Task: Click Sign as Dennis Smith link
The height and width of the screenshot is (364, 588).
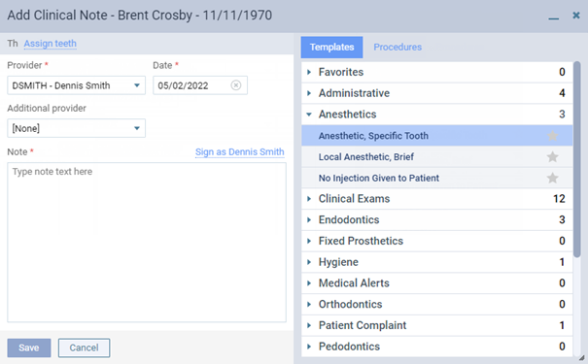Action: click(240, 152)
